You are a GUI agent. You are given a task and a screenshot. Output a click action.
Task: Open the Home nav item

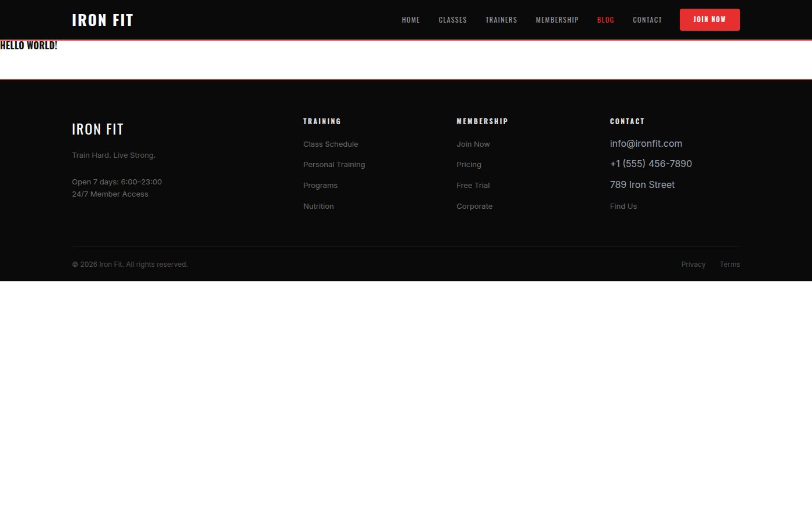[x=411, y=20]
